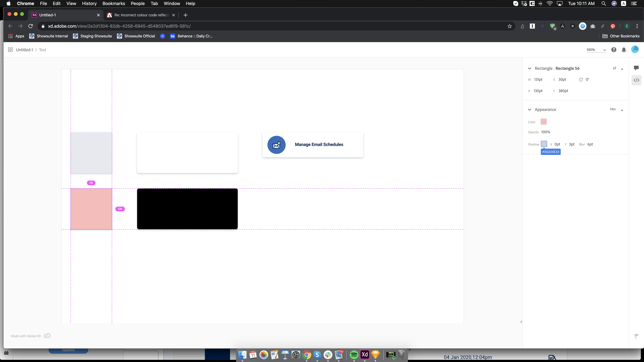Click the blue email schedule icon
The height and width of the screenshot is (362, 644).
(x=277, y=145)
